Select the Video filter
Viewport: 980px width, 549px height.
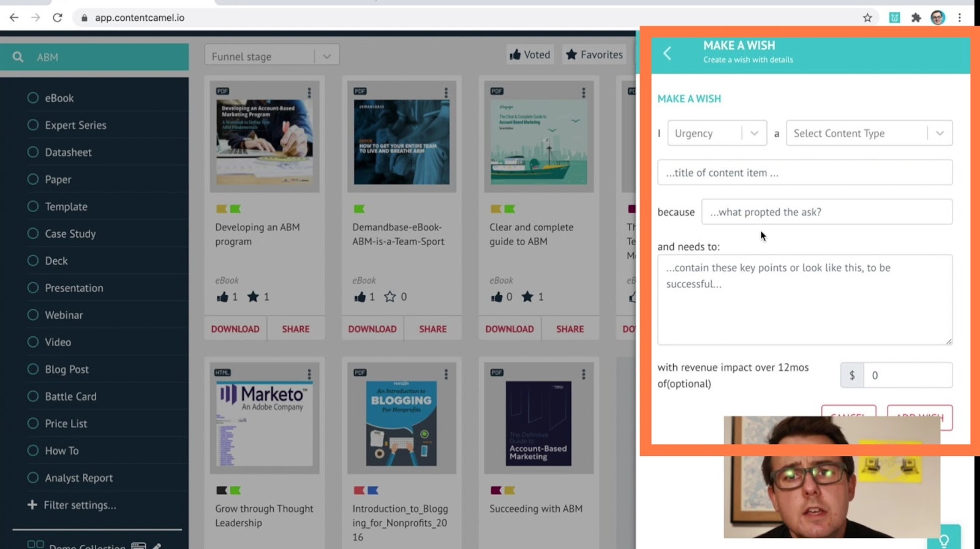tap(33, 342)
